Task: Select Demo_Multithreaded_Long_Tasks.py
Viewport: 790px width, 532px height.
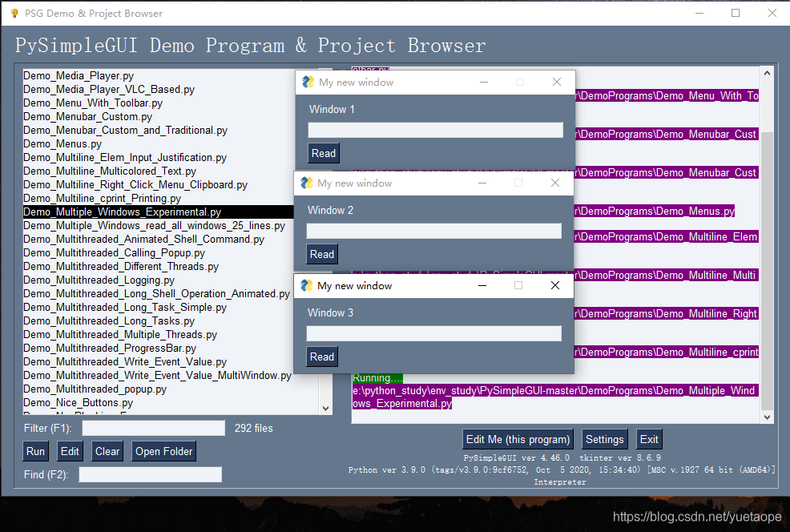Action: coord(109,320)
